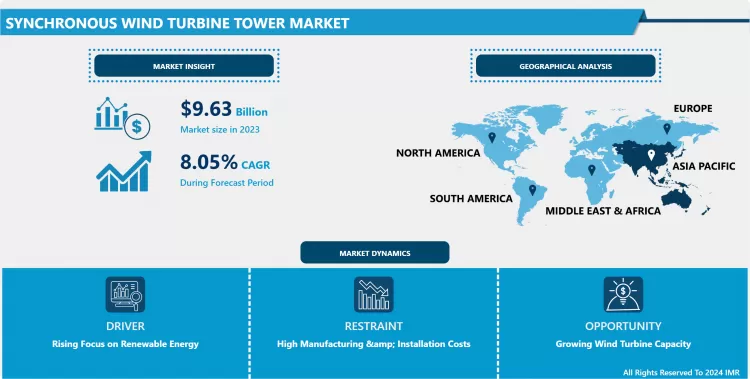Click the 'During Forecast Period' label

pos(227,183)
